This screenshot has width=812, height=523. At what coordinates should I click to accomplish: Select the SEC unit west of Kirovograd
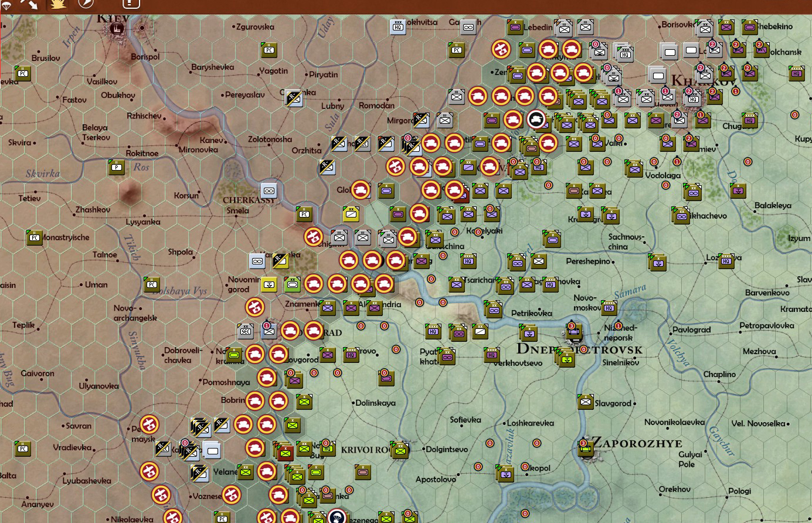tap(246, 331)
